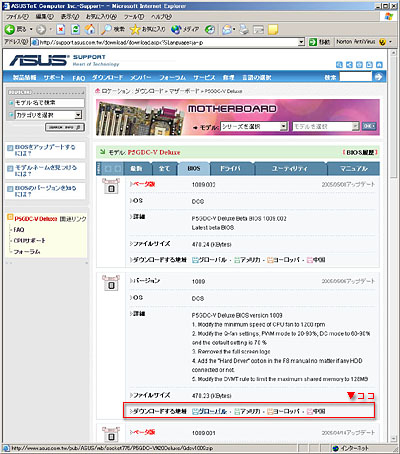Click the Print toolbar icon
This screenshot has width=400, height=454.
pos(244,30)
